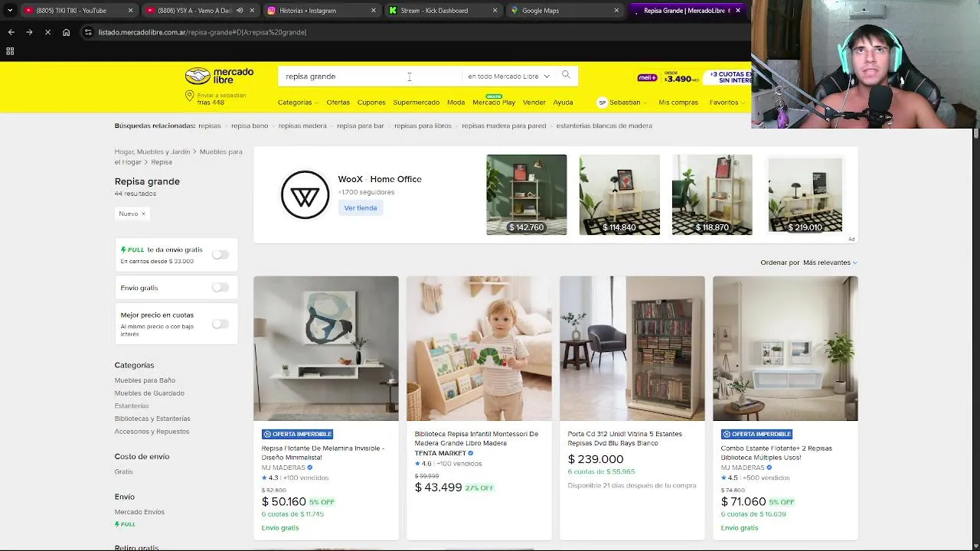This screenshot has height=551, width=980.
Task: Open Biblioteca Repisa Infantil Montessori product title
Action: [476, 439]
